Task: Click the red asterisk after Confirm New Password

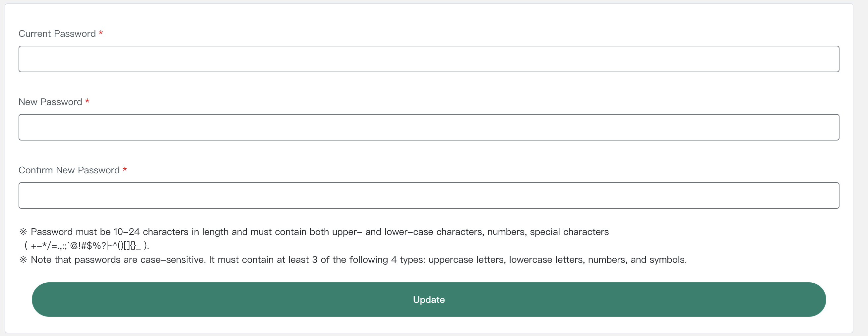Action: [125, 169]
